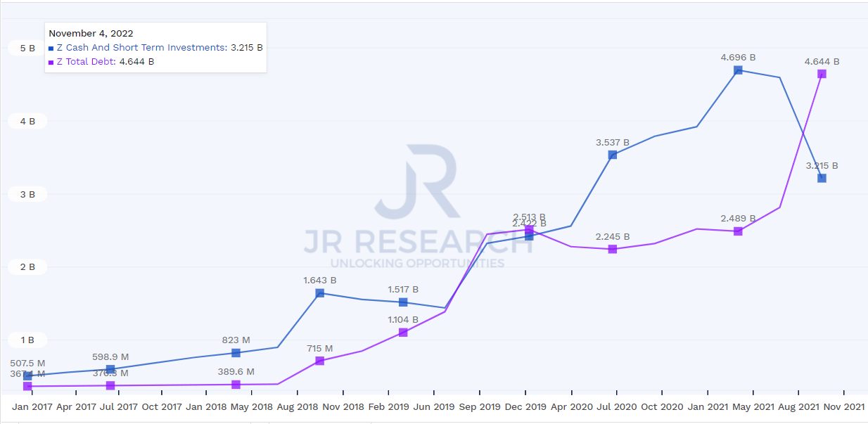Click the marker labeled 2.513 B
The width and height of the screenshot is (868, 424).
pyautogui.click(x=530, y=231)
